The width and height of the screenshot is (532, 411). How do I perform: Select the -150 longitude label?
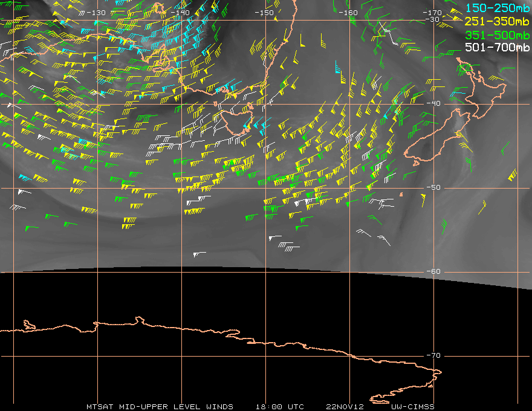(264, 13)
